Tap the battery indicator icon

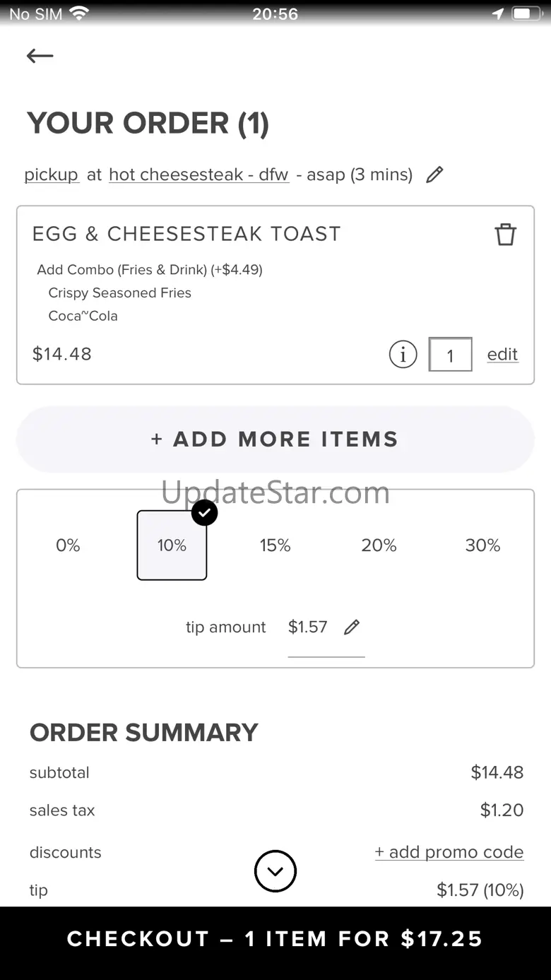point(525,13)
